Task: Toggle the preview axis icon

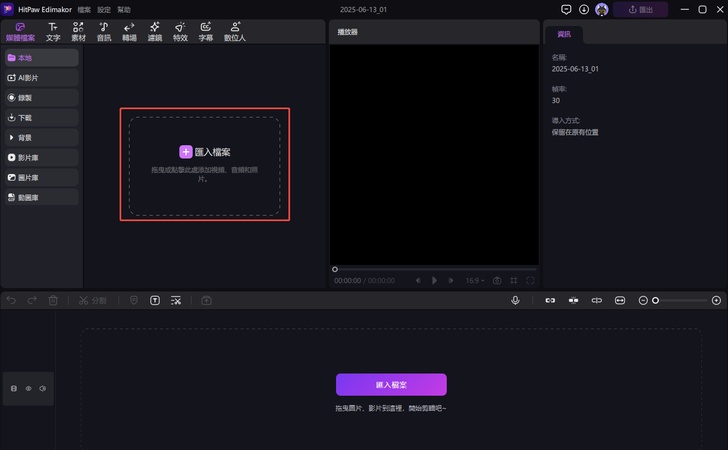Action: 597,300
